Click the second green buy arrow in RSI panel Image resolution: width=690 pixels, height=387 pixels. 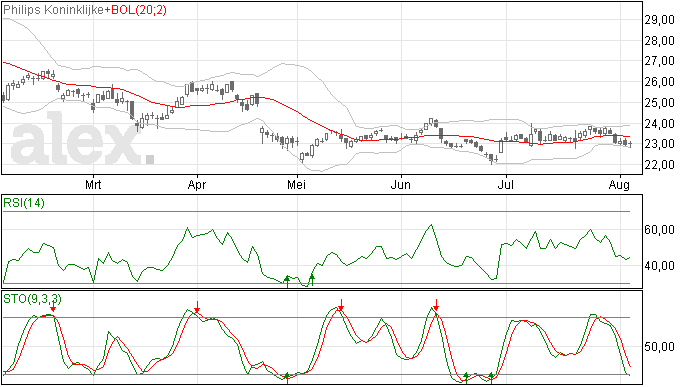pyautogui.click(x=312, y=280)
